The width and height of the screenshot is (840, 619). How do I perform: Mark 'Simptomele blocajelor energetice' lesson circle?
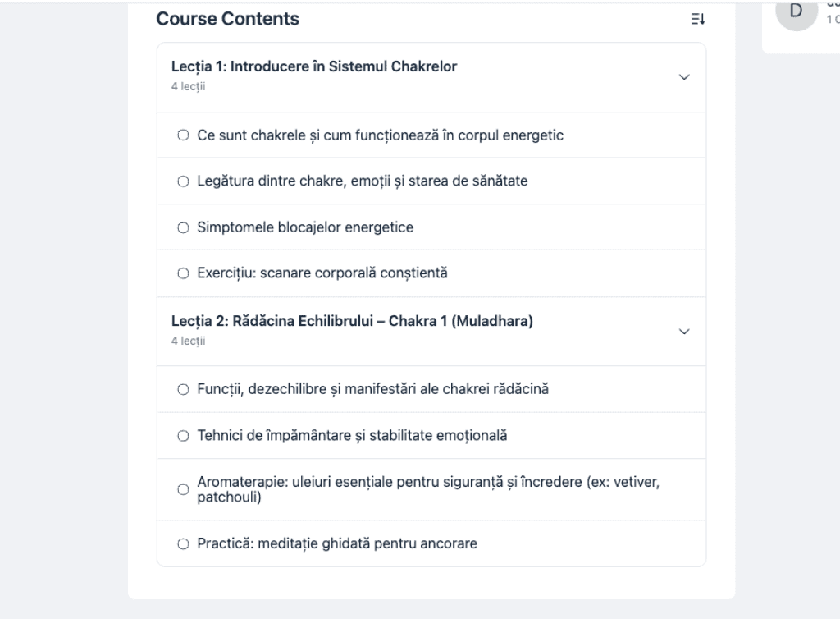(x=183, y=227)
